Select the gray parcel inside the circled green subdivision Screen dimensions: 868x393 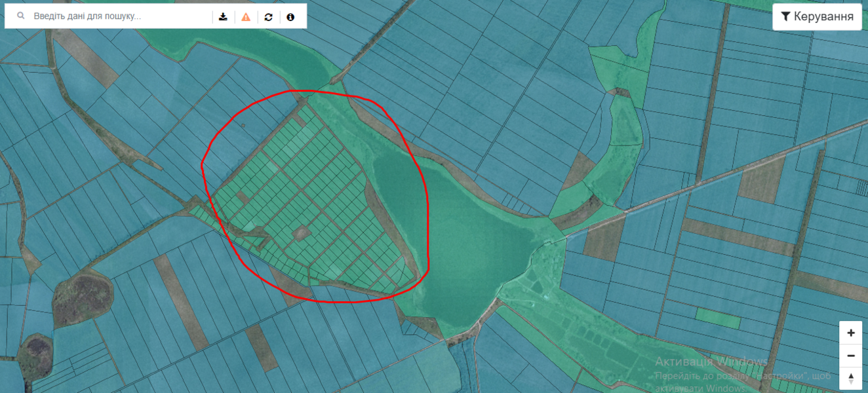pyautogui.click(x=301, y=233)
